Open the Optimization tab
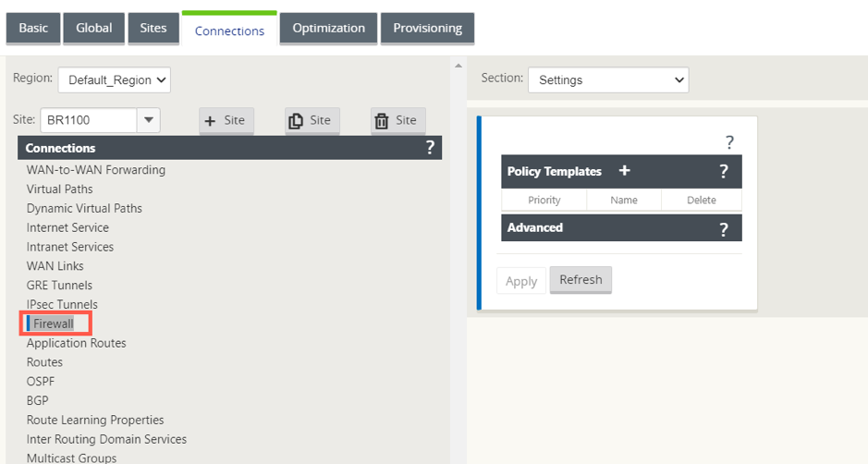Image resolution: width=868 pixels, height=464 pixels. (x=328, y=29)
